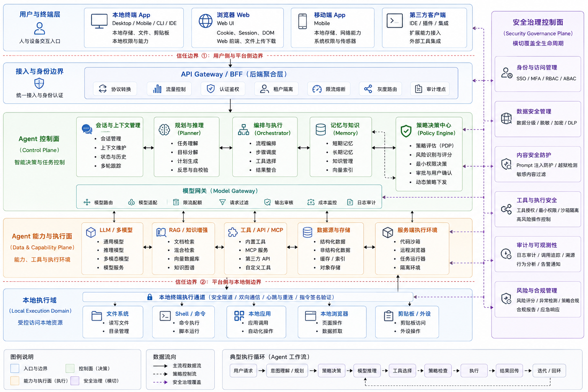
Task: Click the 向量索引 bullet under 记忆与知识
Action: click(x=343, y=170)
